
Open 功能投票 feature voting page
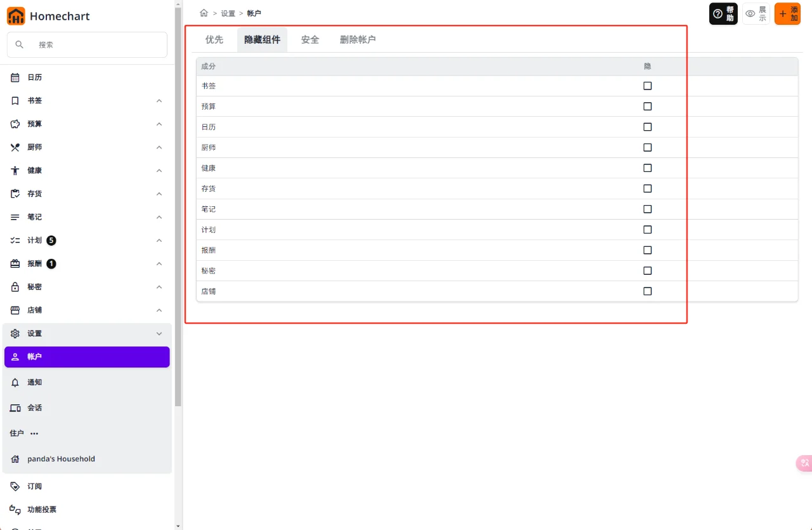click(42, 509)
